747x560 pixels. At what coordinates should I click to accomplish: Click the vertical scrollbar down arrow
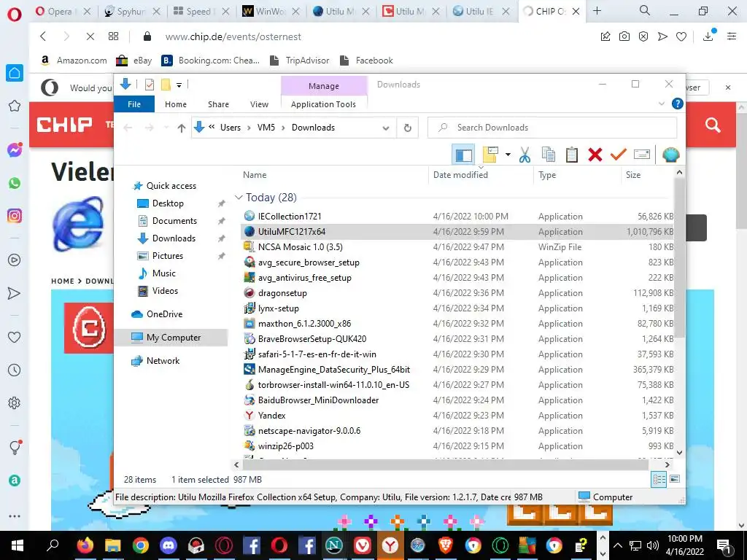click(x=679, y=452)
